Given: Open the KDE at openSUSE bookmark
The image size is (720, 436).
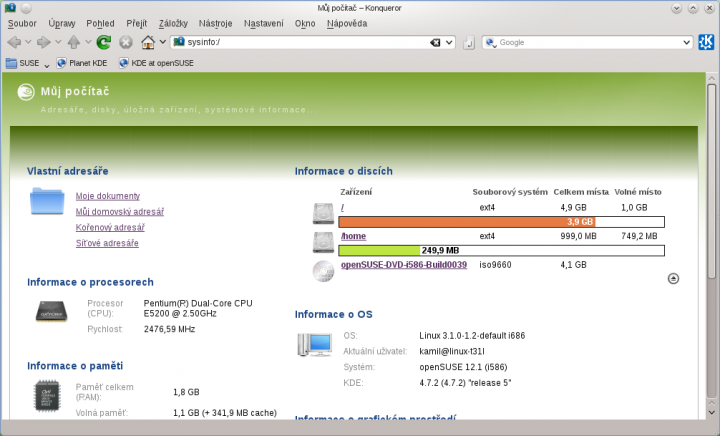Looking at the screenshot, I should pyautogui.click(x=156, y=63).
